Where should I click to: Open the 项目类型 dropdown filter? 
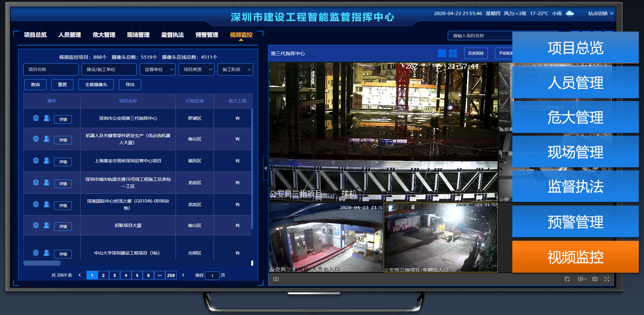click(196, 69)
